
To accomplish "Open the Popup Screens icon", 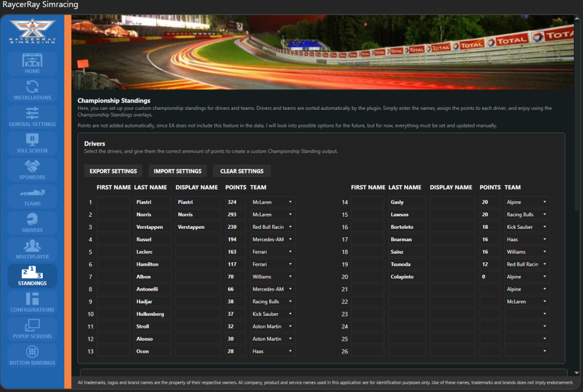I will point(32,326).
